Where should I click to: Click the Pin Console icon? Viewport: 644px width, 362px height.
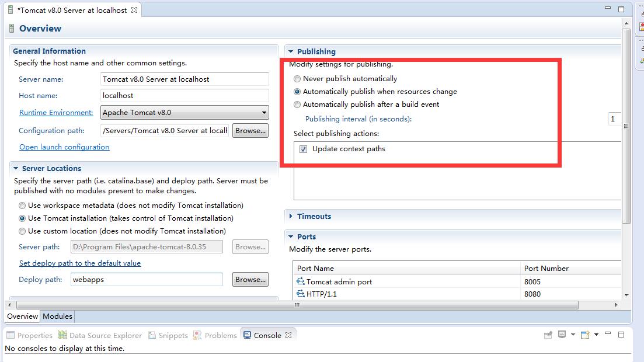pos(548,335)
